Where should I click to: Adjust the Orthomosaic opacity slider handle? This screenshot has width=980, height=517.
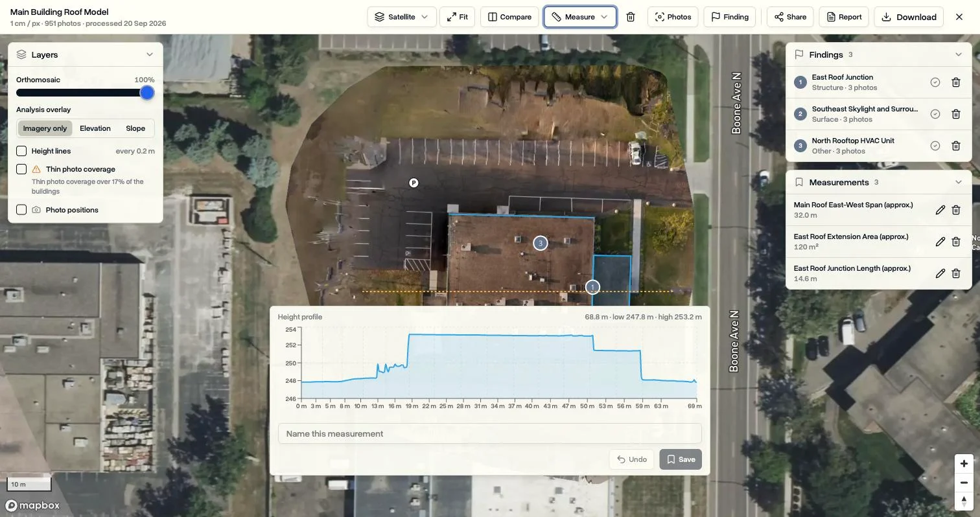pos(147,93)
